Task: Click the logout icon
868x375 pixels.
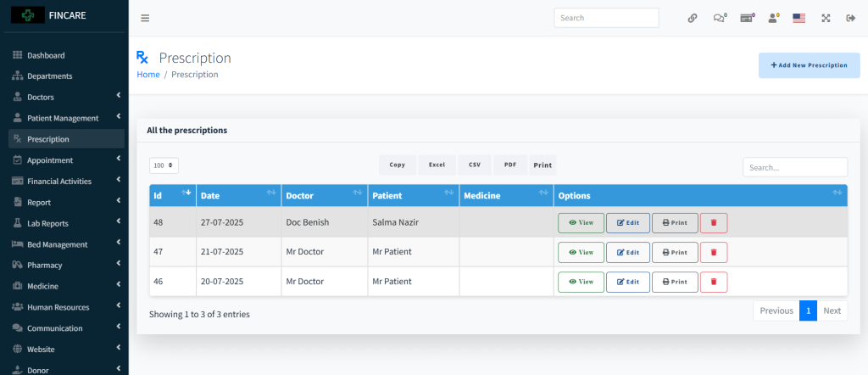Action: tap(850, 18)
